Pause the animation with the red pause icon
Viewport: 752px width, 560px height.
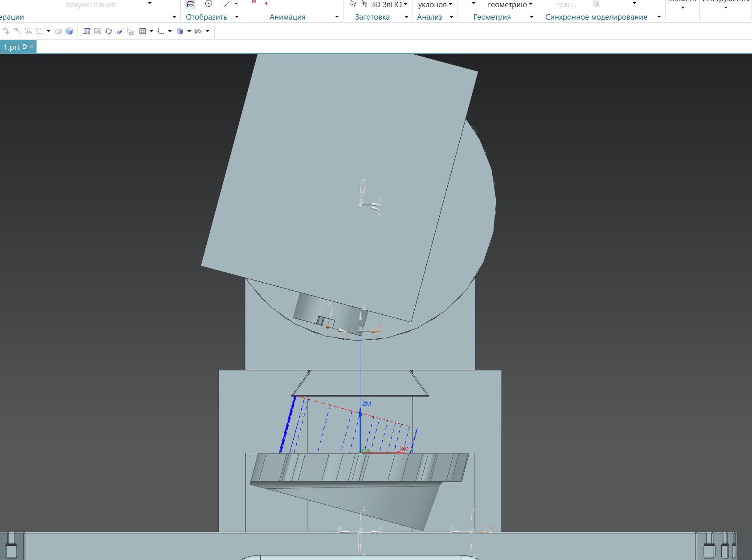pos(254,2)
